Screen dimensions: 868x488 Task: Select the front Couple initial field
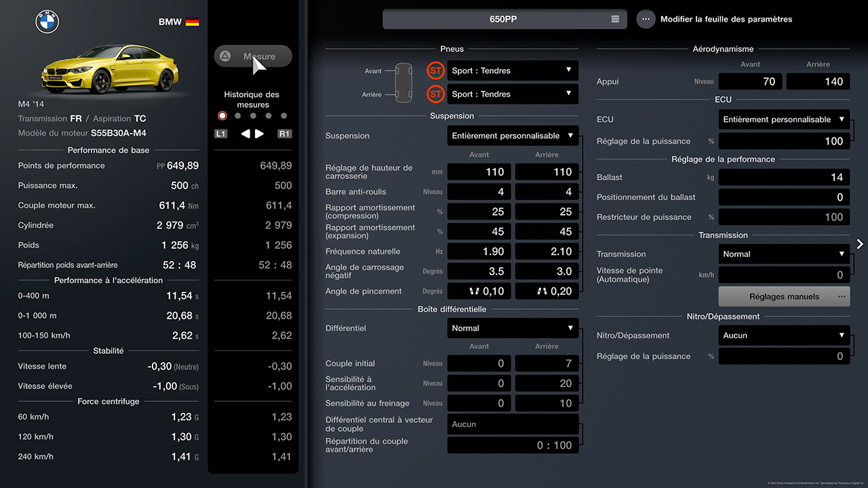pyautogui.click(x=479, y=363)
